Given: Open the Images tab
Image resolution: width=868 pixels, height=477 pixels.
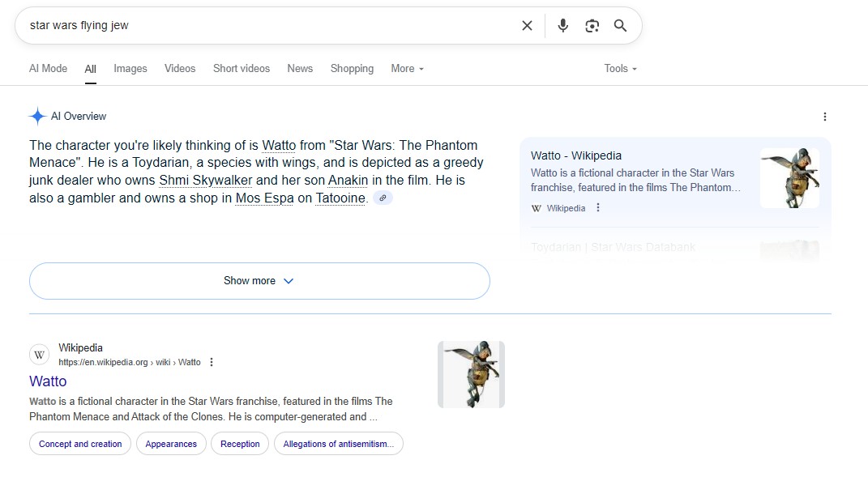Looking at the screenshot, I should tap(130, 69).
